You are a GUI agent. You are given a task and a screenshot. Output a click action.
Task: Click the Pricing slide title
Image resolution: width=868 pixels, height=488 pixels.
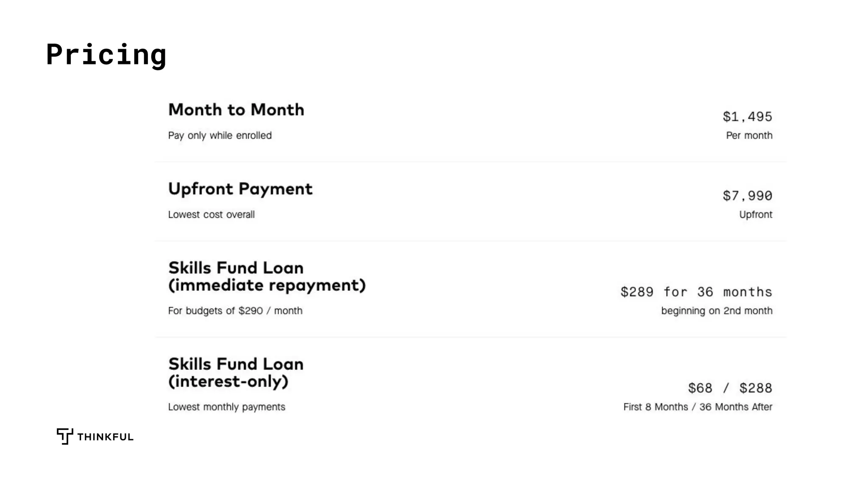106,55
